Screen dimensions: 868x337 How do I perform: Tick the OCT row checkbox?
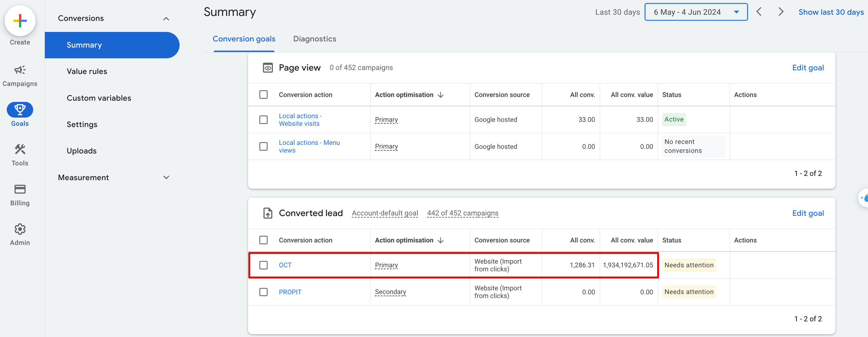coord(263,265)
